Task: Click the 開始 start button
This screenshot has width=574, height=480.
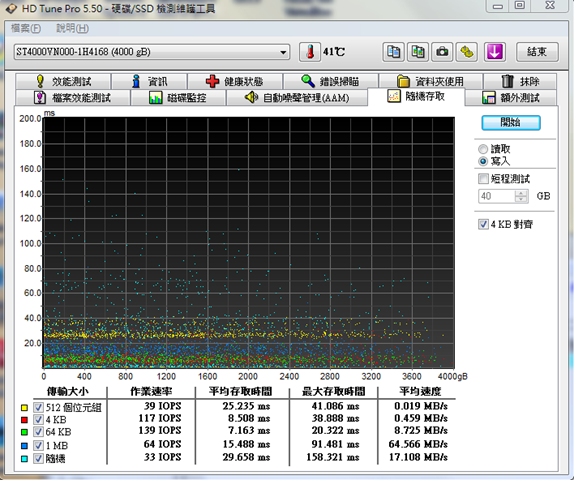Action: [511, 122]
